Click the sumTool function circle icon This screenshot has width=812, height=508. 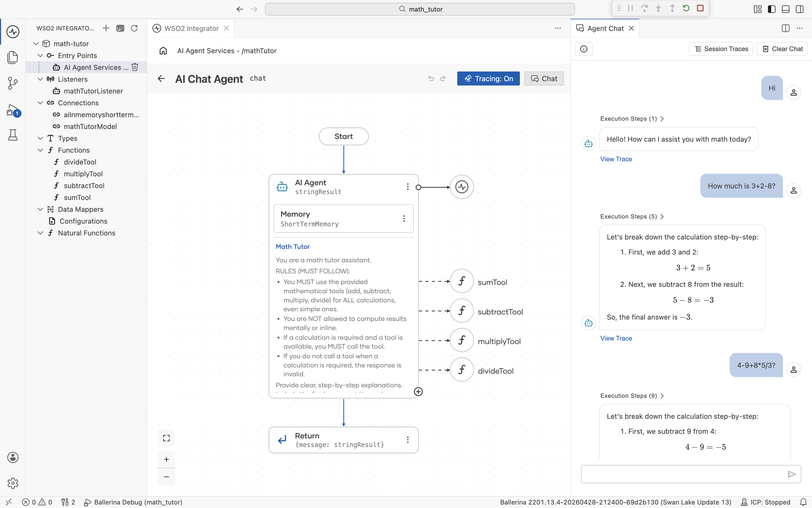[462, 281]
